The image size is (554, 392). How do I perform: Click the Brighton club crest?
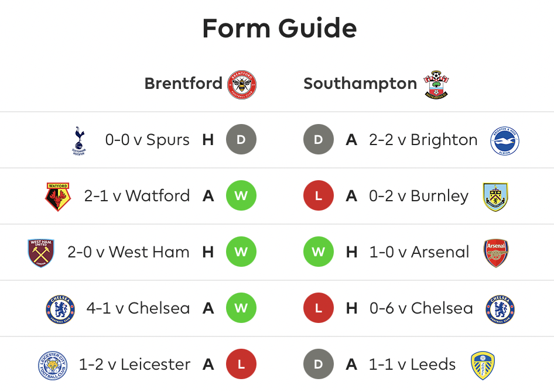coord(505,140)
